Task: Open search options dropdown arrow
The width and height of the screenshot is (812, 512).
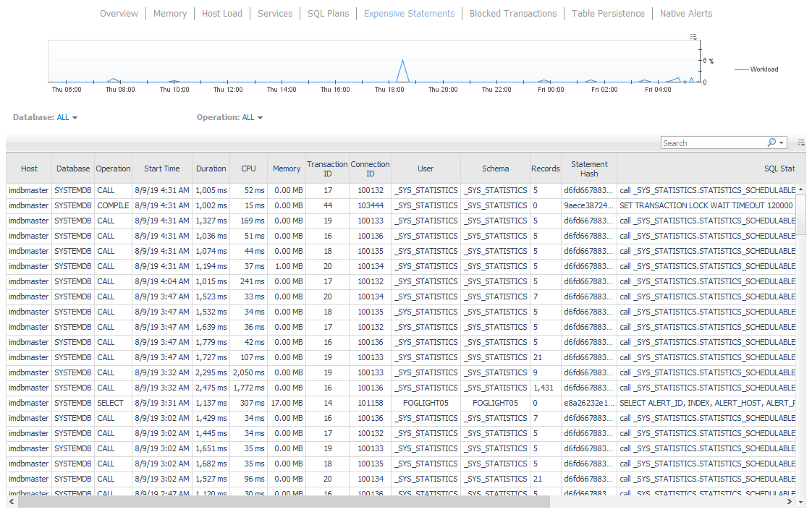Action: [x=782, y=143]
